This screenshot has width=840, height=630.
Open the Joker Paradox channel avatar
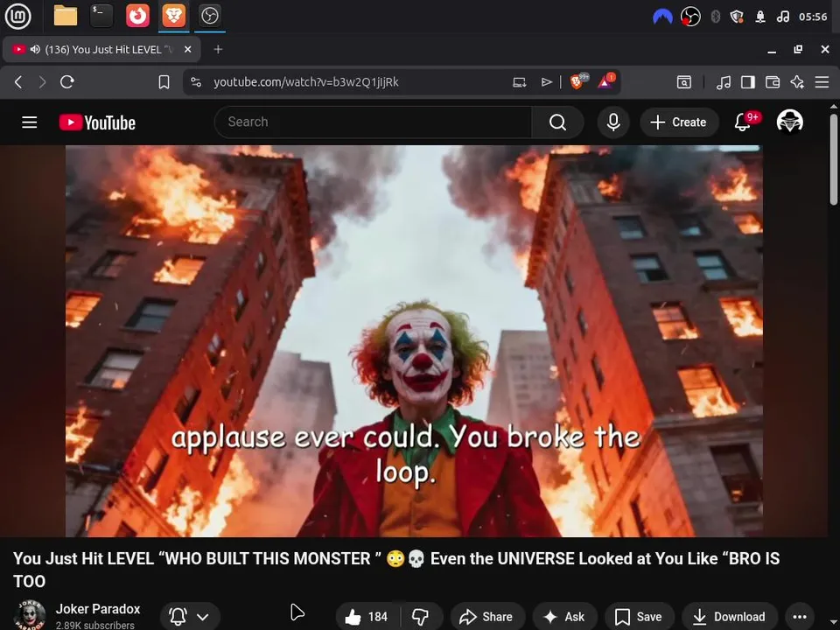[30, 615]
